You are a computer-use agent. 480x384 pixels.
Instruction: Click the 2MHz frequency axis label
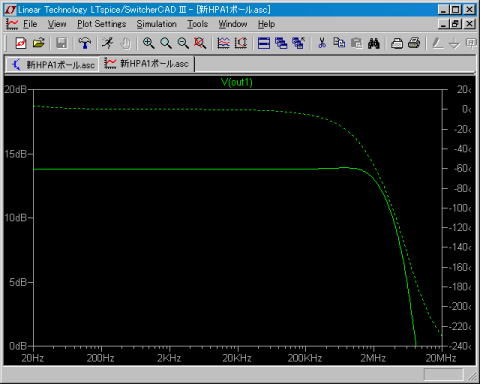pos(373,358)
